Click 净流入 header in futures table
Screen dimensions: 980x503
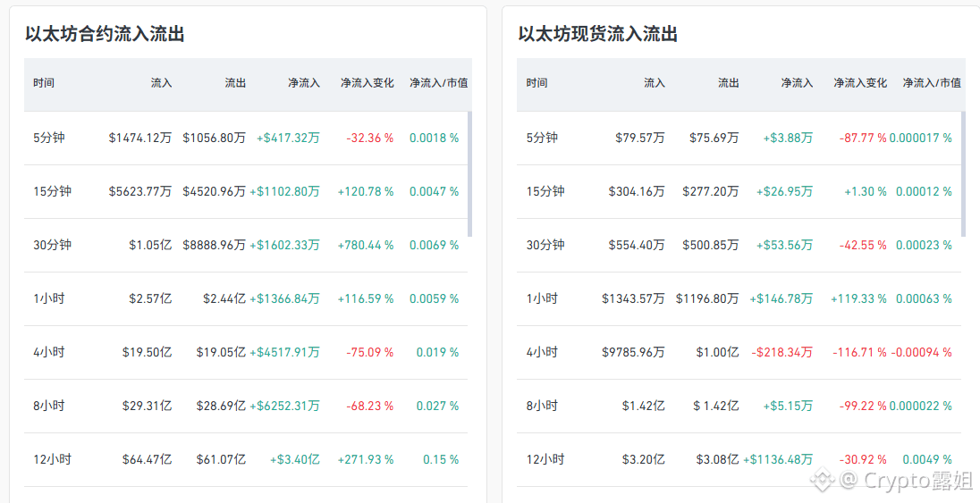[304, 82]
